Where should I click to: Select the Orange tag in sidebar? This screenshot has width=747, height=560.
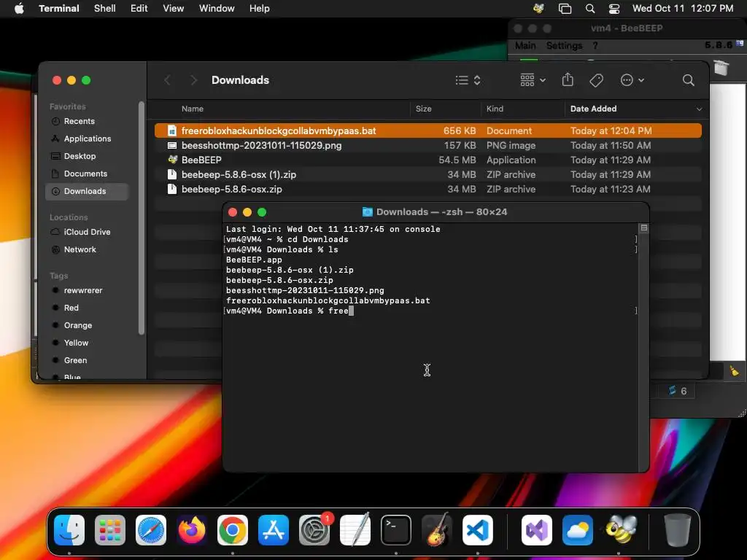tap(88, 326)
